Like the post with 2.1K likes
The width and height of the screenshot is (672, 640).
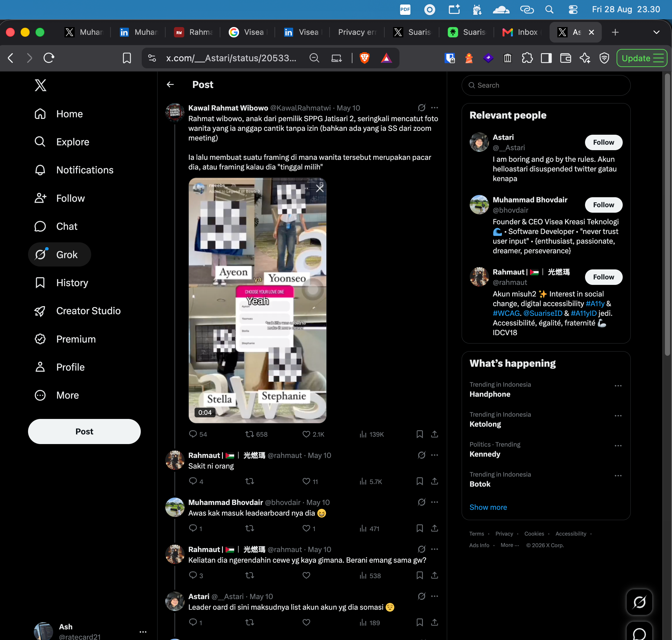[x=313, y=434]
